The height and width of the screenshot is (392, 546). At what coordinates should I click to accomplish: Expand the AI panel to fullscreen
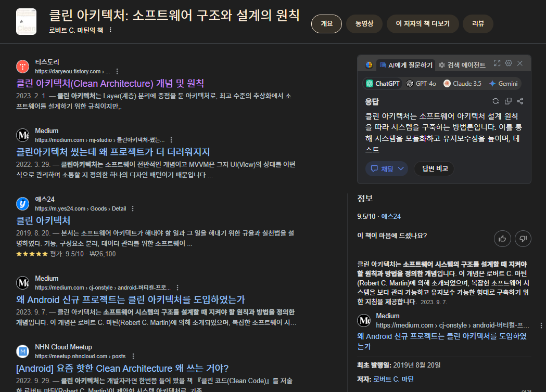pyautogui.click(x=497, y=63)
